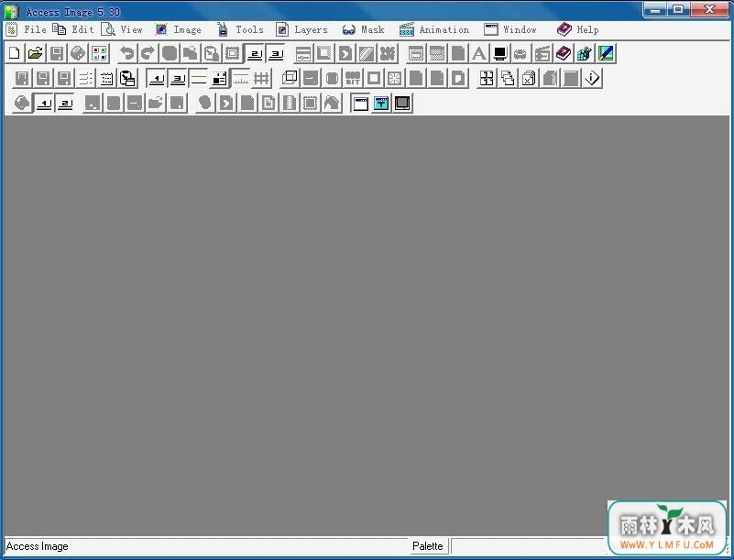Click the greyed-out Save floppy disk in first toolbar row
Viewport: 734px width, 560px height.
pos(57,53)
